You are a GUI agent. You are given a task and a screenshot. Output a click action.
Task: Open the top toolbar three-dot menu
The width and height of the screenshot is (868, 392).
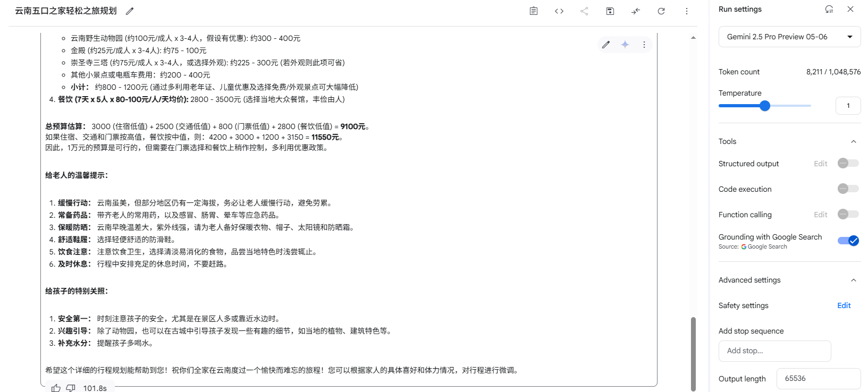pos(687,11)
